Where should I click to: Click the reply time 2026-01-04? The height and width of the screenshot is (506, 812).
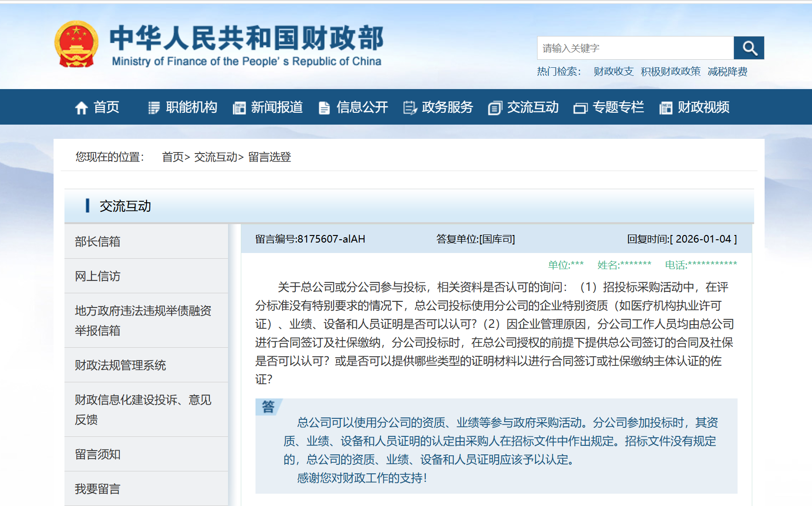coord(703,239)
